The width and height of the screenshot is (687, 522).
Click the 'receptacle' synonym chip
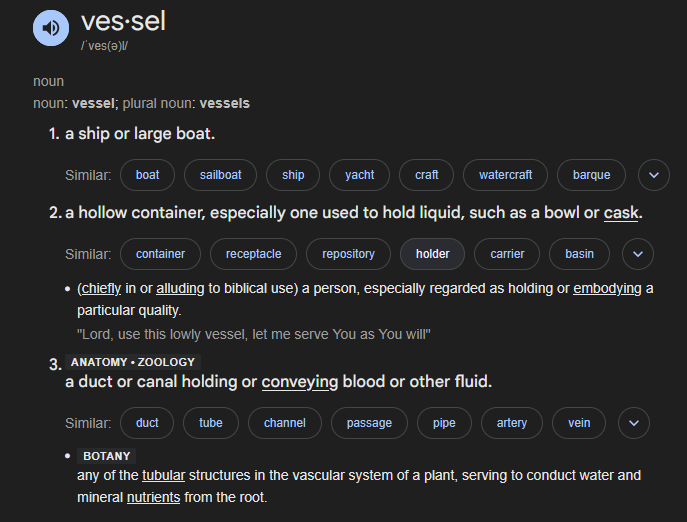click(253, 254)
